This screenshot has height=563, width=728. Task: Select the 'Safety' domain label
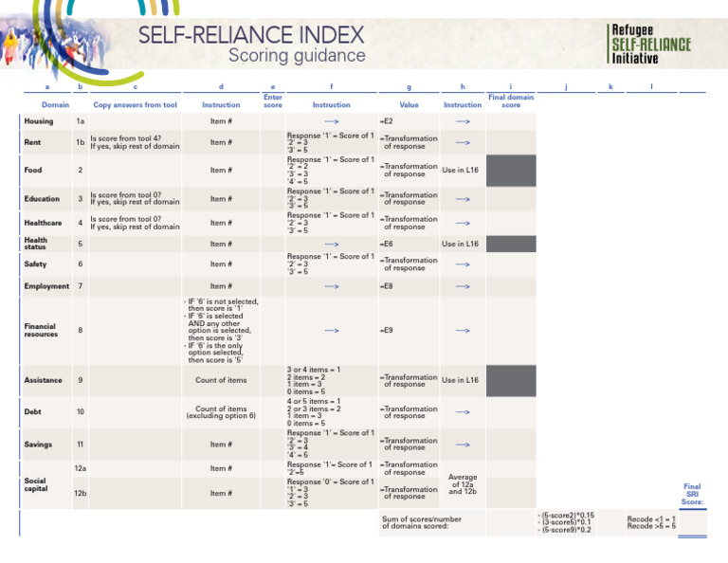(35, 264)
